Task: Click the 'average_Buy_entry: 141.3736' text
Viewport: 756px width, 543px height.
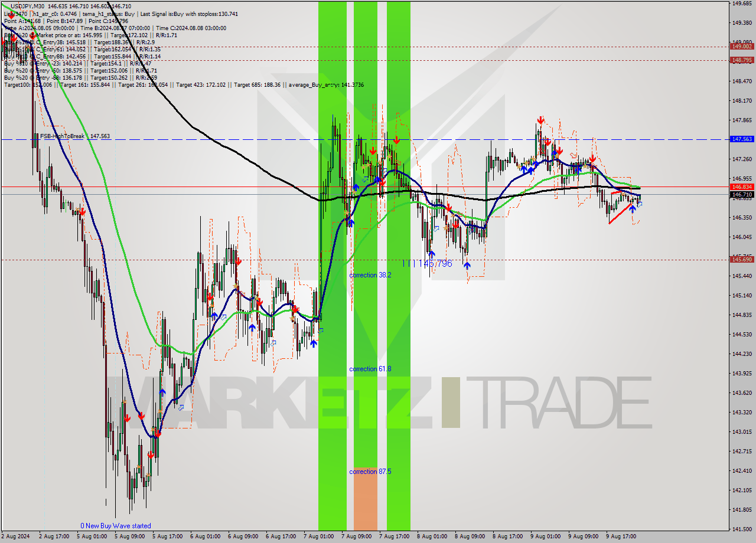Action: 326,85
